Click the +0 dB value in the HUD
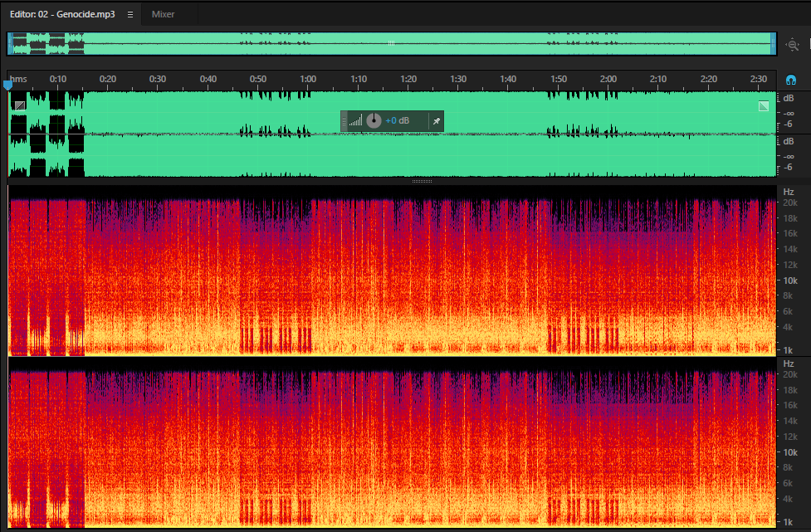The image size is (811, 532). click(x=398, y=121)
